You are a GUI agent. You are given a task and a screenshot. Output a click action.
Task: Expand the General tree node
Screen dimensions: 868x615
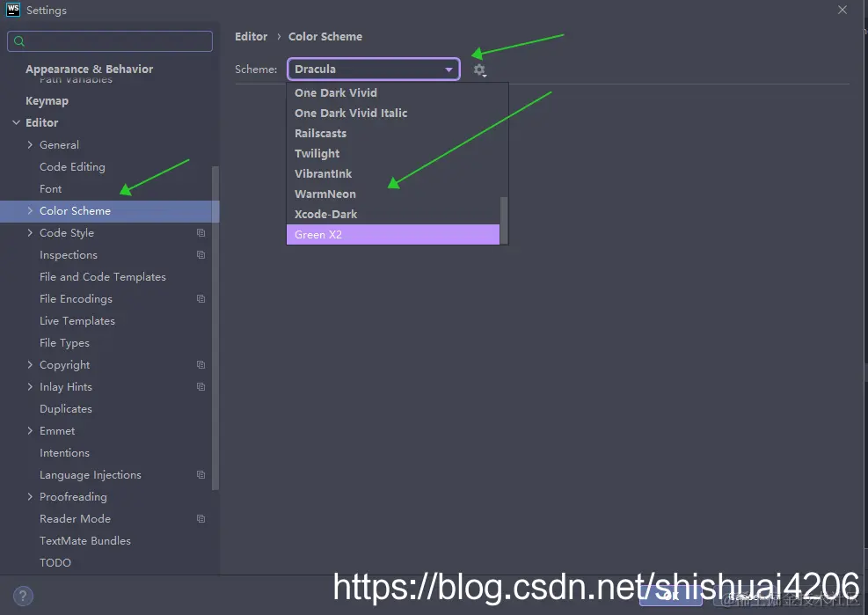(x=30, y=144)
